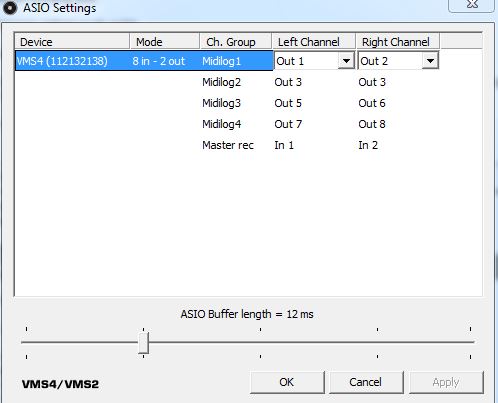Image resolution: width=498 pixels, height=403 pixels.
Task: Select the VMS4 (112132138) device row
Action: click(x=144, y=61)
